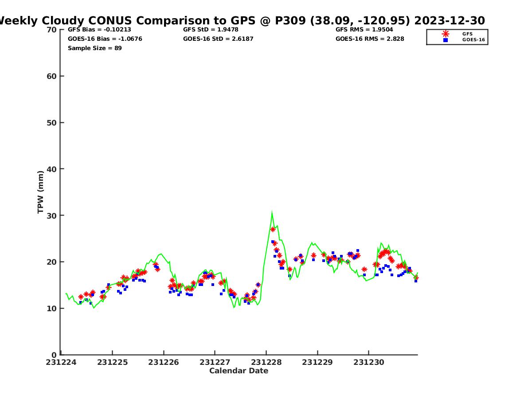Select the GOES-16 RMS statistic text

(x=370, y=39)
